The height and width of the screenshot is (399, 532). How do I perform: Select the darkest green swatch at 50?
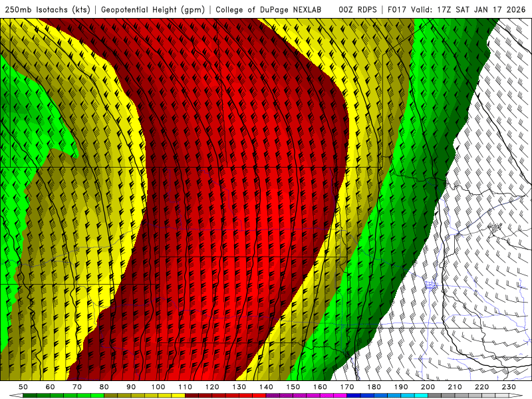[x=29, y=396]
